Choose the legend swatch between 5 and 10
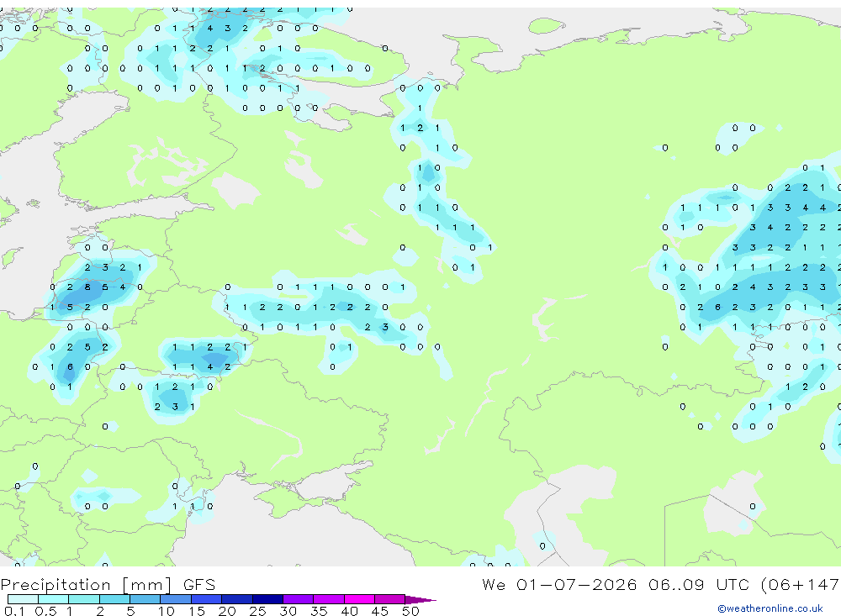This screenshot has width=841, height=616. click(x=145, y=599)
